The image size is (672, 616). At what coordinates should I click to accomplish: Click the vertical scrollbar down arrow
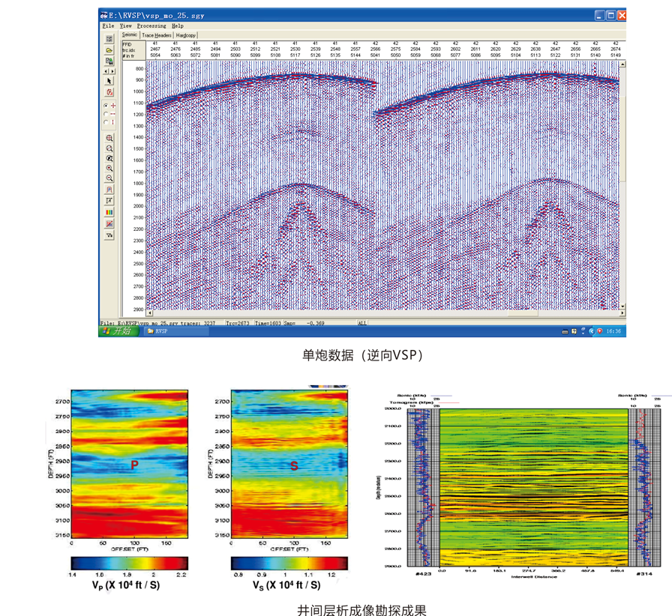(622, 306)
